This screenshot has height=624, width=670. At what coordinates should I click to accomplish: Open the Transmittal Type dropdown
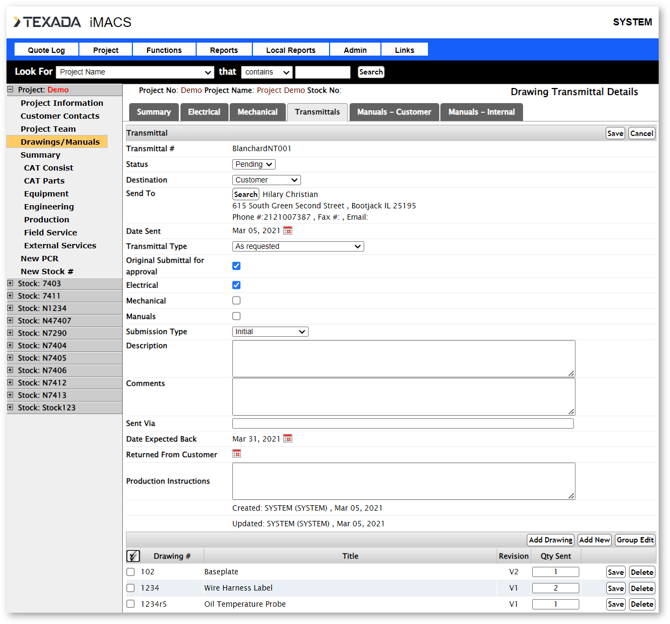(298, 246)
